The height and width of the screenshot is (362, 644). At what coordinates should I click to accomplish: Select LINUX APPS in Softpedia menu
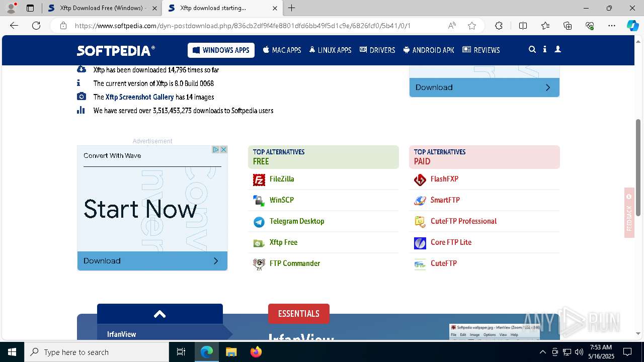pos(331,50)
